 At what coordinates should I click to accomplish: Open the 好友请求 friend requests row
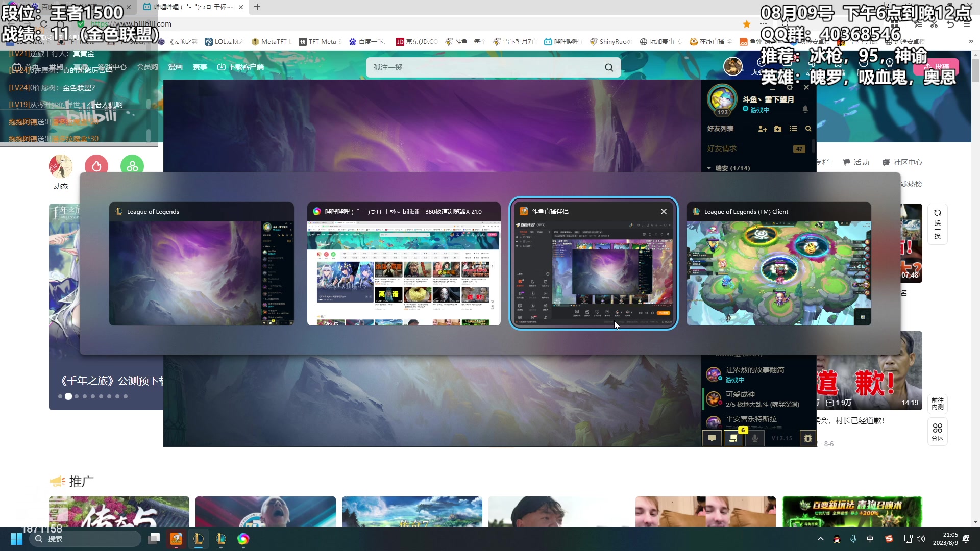(x=756, y=148)
